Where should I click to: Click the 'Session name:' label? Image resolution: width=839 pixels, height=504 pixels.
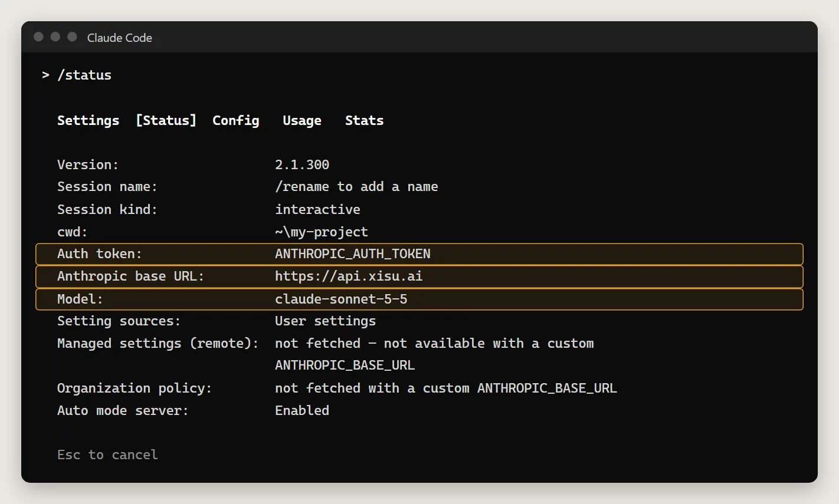107,187
